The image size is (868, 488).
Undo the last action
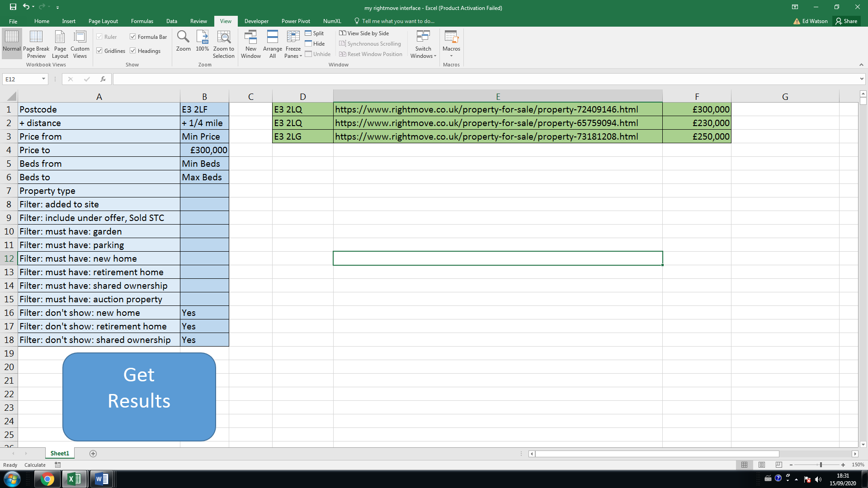pos(26,7)
